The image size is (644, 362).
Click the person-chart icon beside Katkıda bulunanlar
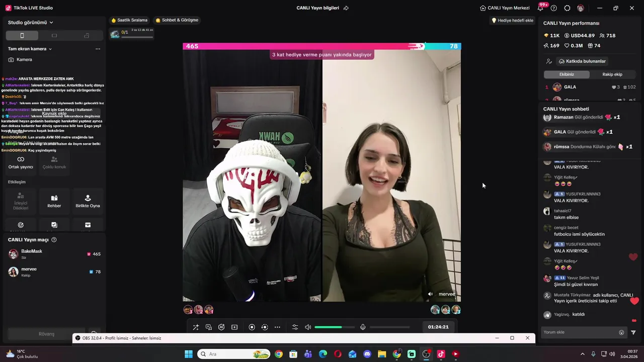click(549, 61)
